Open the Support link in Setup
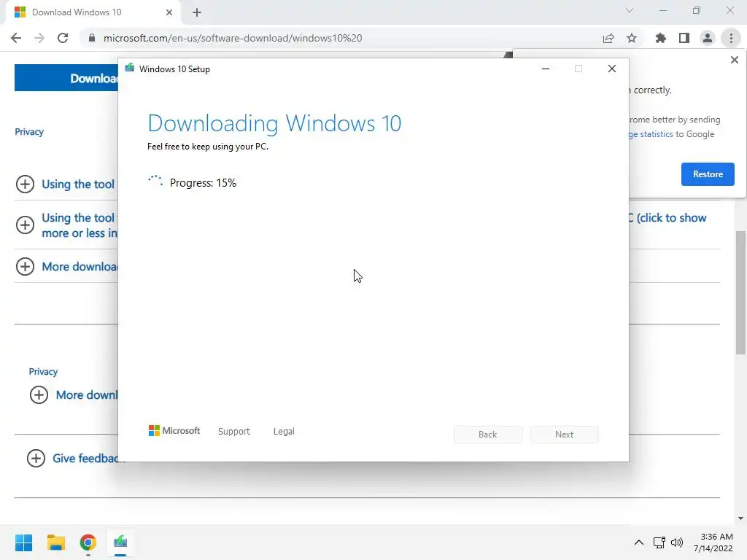The image size is (747, 560). (x=234, y=432)
